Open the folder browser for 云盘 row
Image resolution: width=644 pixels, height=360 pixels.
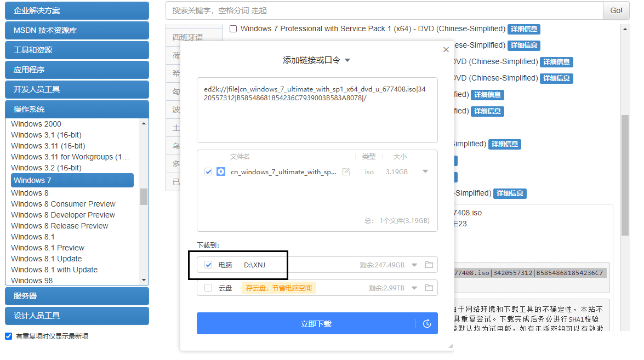(429, 288)
